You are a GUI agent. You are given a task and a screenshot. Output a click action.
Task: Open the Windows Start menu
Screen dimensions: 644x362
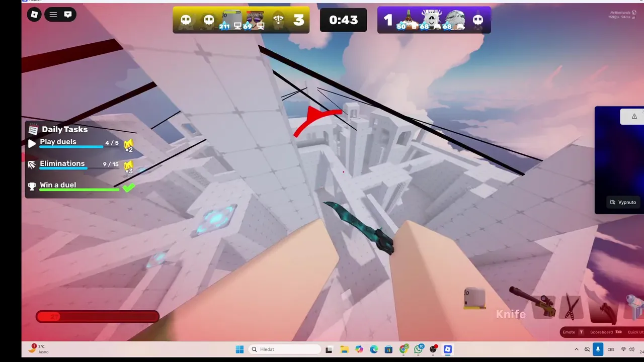[x=239, y=349]
